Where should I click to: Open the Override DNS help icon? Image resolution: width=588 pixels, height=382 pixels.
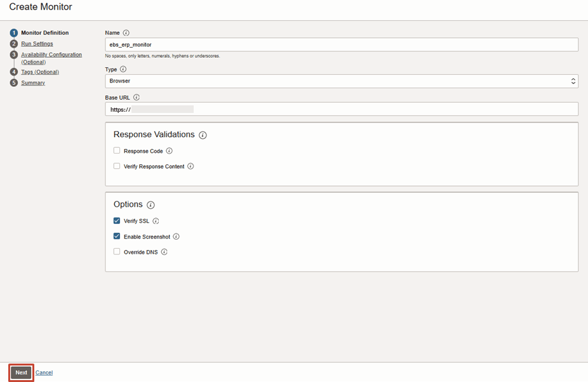coord(164,252)
